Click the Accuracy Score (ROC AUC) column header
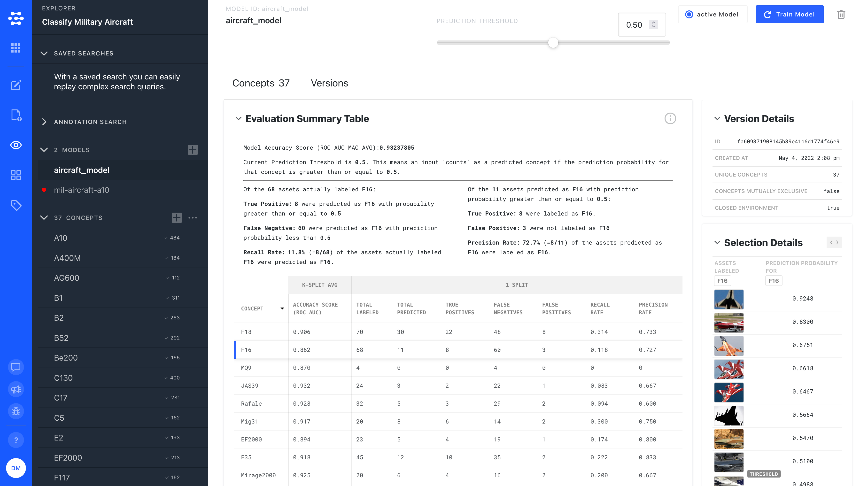Viewport: 868px width, 486px height. (315, 309)
